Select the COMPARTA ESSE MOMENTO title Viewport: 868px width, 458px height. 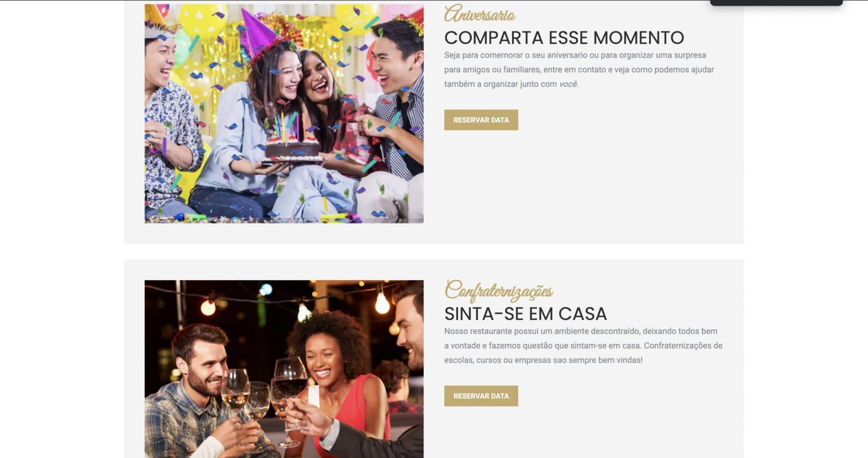564,38
